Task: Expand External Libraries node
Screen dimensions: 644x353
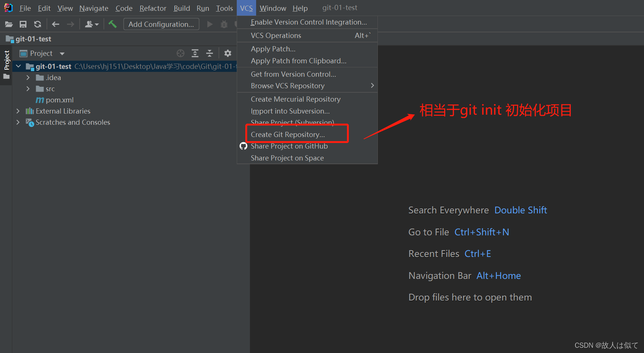Action: tap(18, 111)
